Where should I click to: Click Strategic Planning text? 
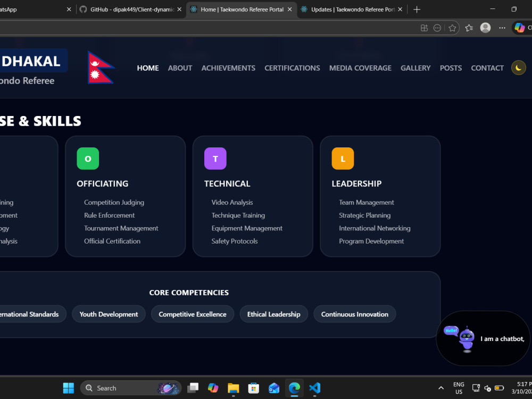[365, 215]
